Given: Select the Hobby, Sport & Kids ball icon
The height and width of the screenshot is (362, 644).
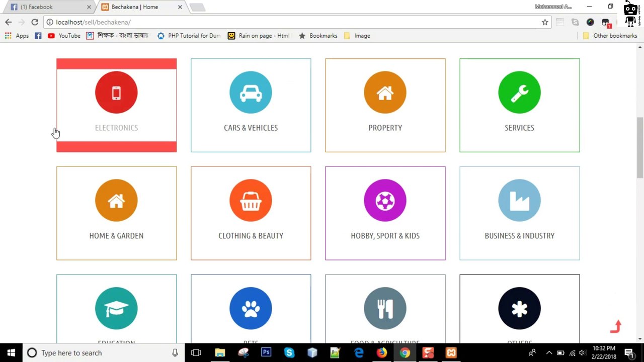Looking at the screenshot, I should 385,201.
